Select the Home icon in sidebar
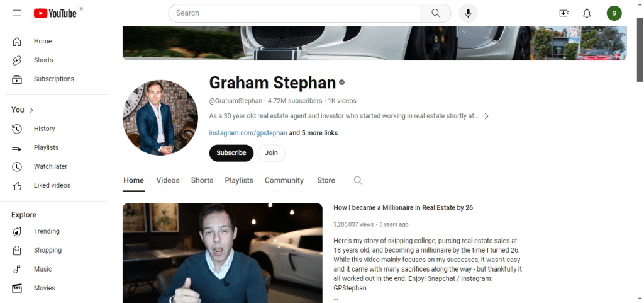The image size is (644, 303). pos(17,41)
